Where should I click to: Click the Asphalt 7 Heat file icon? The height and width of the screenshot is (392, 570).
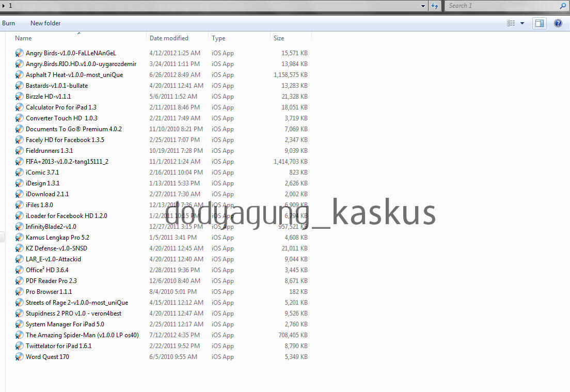pos(19,75)
